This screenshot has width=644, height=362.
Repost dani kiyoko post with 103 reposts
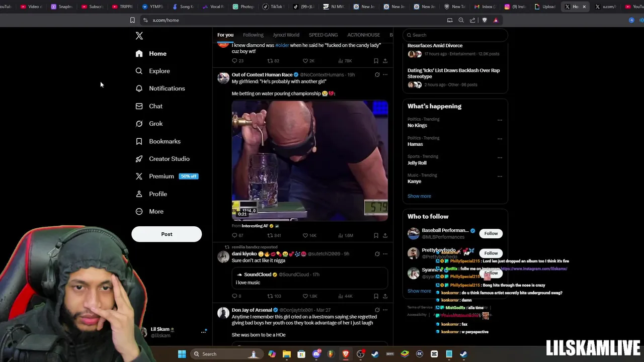click(x=274, y=296)
